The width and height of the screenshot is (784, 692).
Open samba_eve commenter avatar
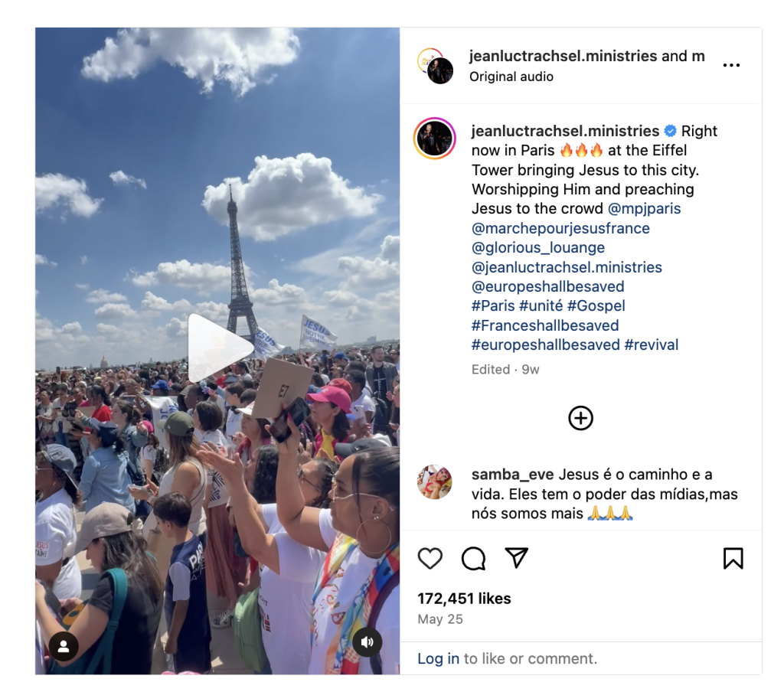click(435, 482)
